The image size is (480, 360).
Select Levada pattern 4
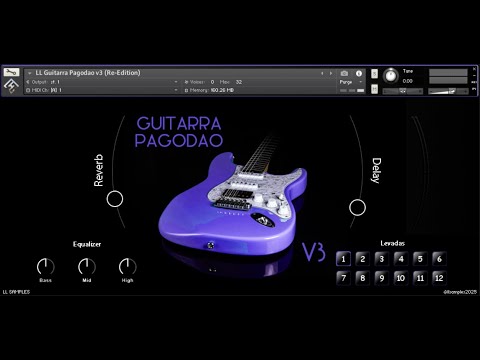point(401,259)
